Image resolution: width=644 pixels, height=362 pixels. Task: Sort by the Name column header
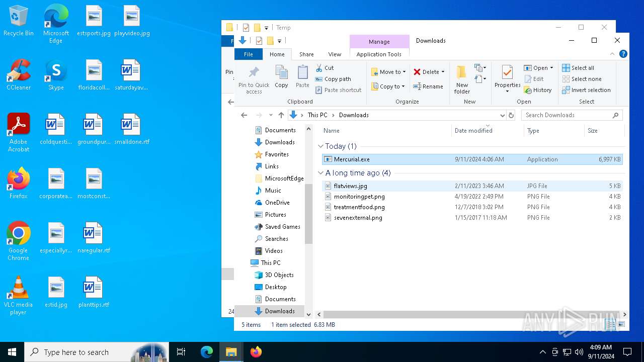386,131
